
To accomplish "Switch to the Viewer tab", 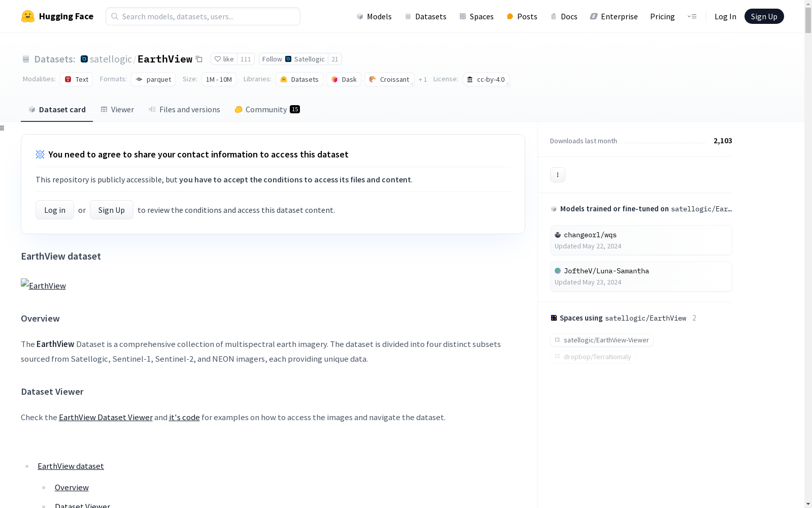I will 117,109.
